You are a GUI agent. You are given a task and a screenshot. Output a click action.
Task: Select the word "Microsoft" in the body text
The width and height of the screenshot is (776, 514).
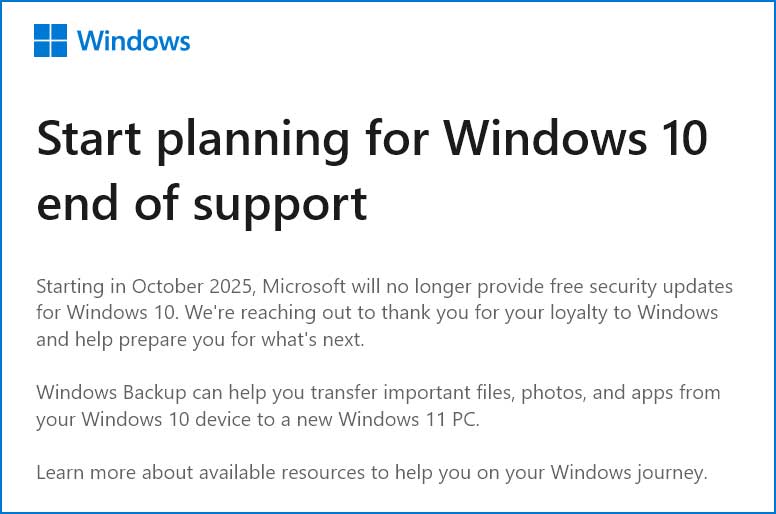point(306,287)
